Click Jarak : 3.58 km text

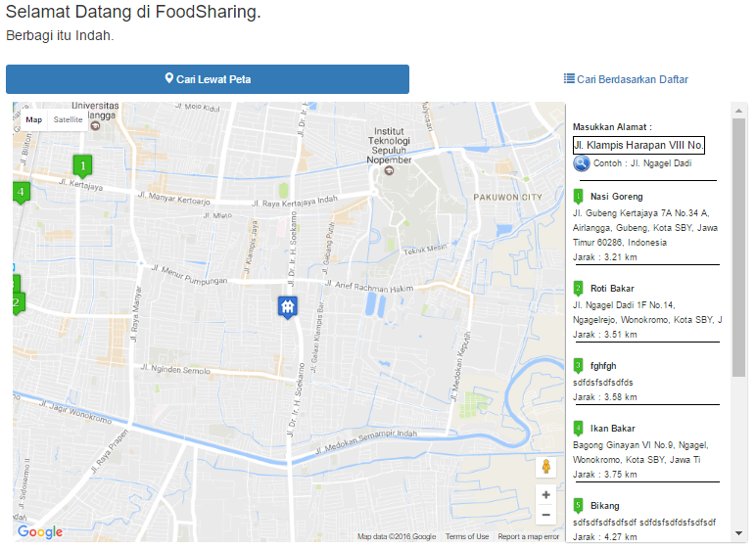click(x=605, y=397)
